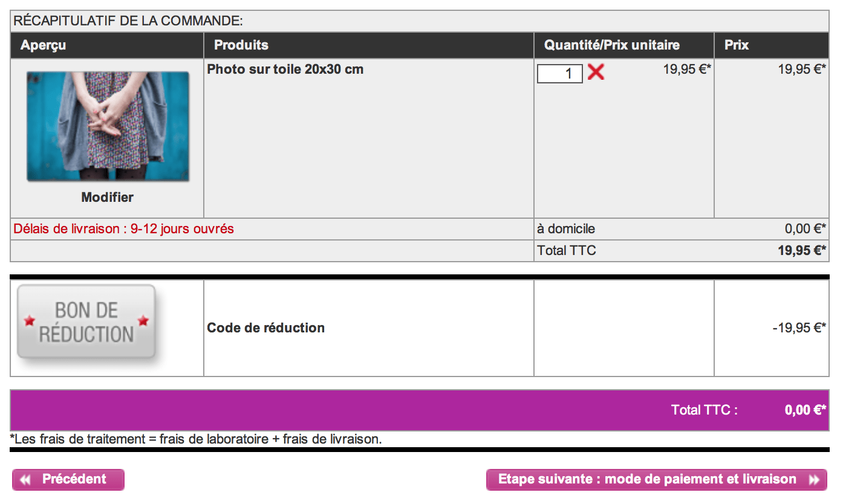Click the 'Code de réduction' label

pos(266,328)
